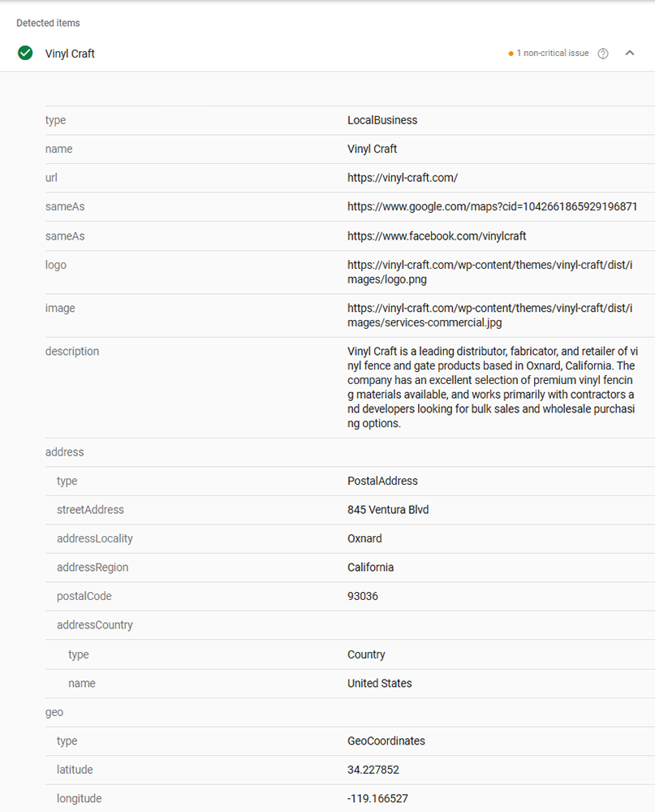Click the description text paragraph
This screenshot has width=655, height=812.
(x=493, y=387)
